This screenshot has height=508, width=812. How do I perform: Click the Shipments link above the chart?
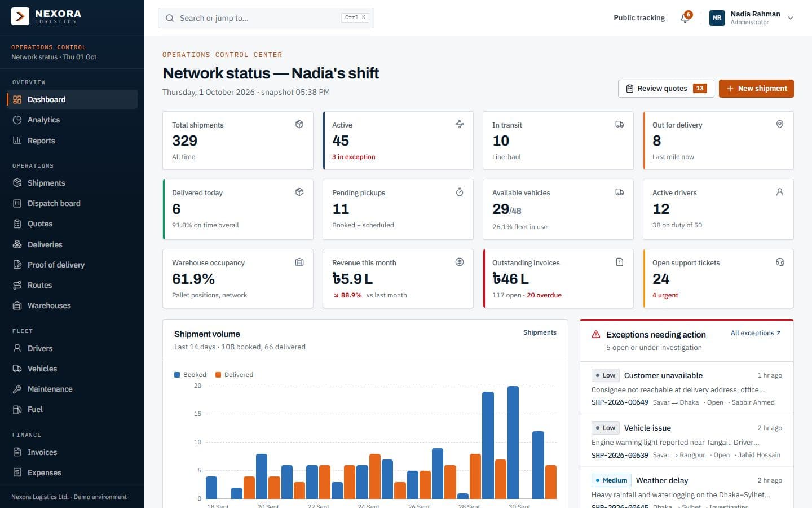pos(540,332)
